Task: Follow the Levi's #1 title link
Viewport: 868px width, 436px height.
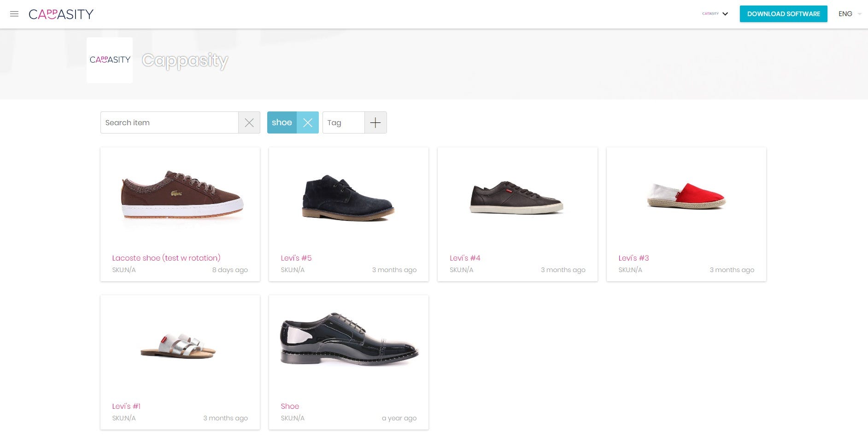Action: coord(126,406)
